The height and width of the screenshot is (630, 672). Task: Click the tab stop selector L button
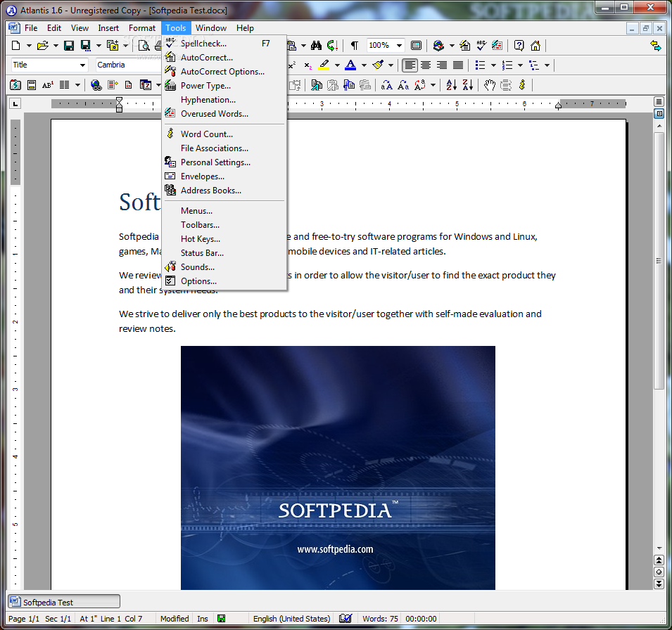[x=15, y=103]
